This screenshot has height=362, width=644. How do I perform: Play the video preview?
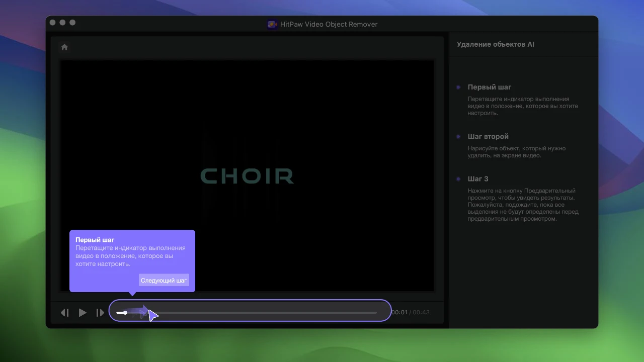[83, 313]
